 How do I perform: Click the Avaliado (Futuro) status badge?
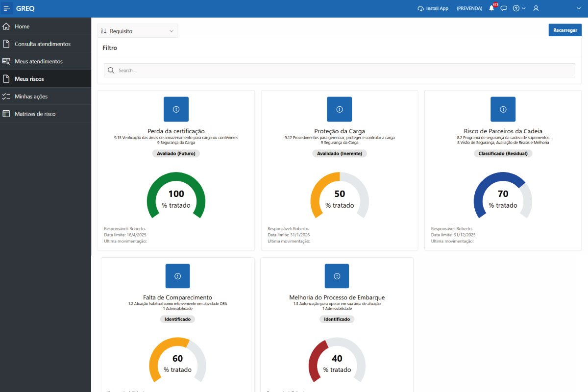click(176, 153)
